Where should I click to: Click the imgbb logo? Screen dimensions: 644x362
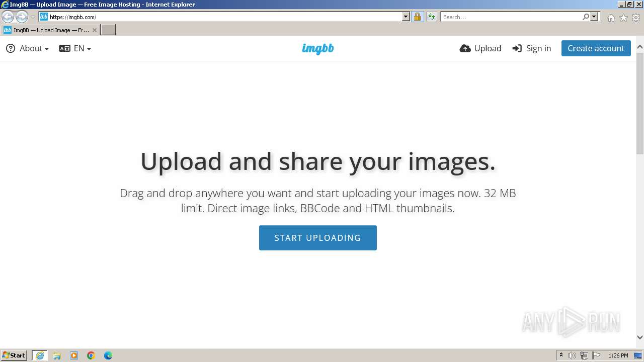coord(318,48)
